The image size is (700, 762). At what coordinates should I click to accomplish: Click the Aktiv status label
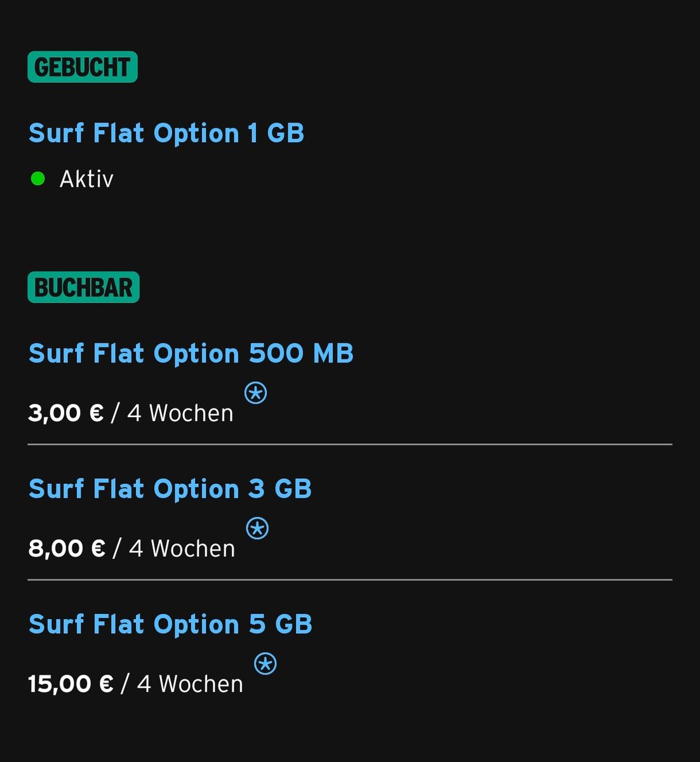coord(86,179)
